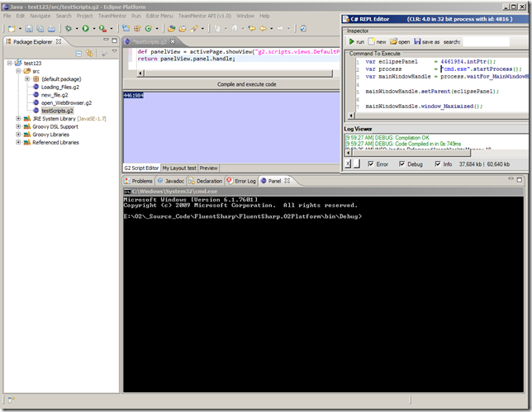Select open_WebBrowser.g2 in Package Explorer
This screenshot has width=532, height=412.
tap(66, 102)
